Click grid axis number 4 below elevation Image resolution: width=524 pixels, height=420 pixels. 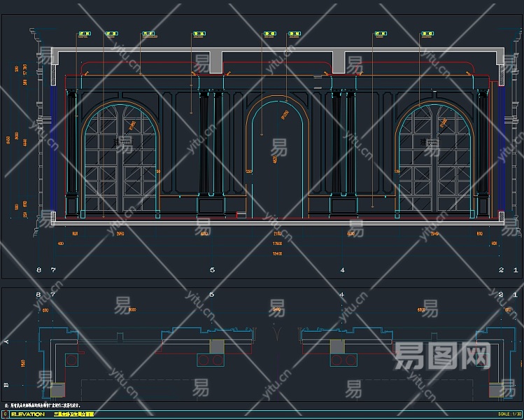pyautogui.click(x=342, y=269)
